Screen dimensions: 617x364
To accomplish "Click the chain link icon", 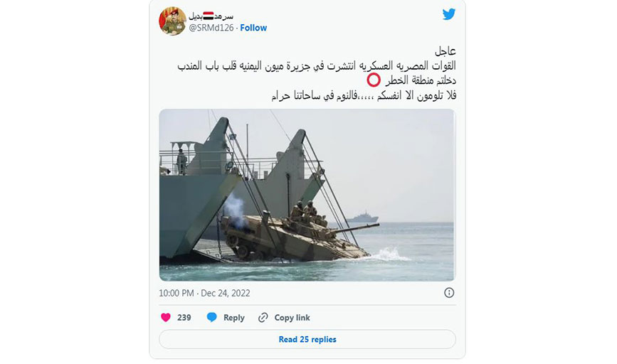I will (x=263, y=317).
